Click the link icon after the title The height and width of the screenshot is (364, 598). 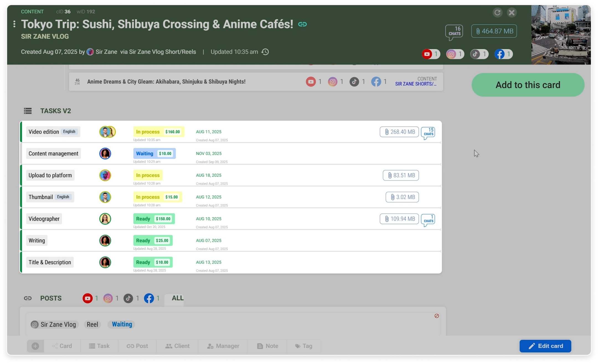coord(302,24)
